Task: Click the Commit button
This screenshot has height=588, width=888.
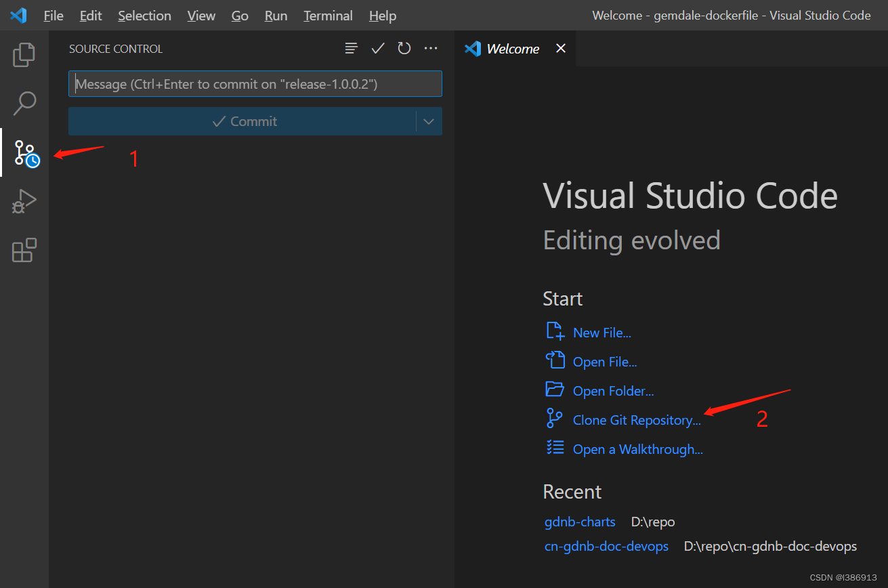Action: pos(244,122)
